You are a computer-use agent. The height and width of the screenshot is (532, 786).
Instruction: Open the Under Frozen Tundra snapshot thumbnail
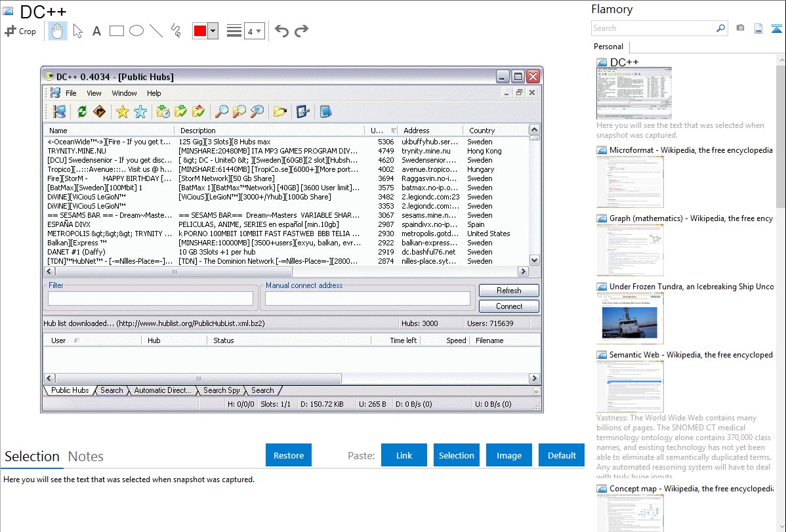pyautogui.click(x=630, y=318)
